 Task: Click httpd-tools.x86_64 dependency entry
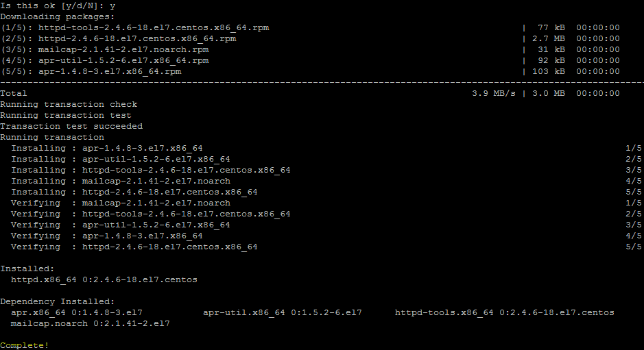pyautogui.click(x=505, y=312)
